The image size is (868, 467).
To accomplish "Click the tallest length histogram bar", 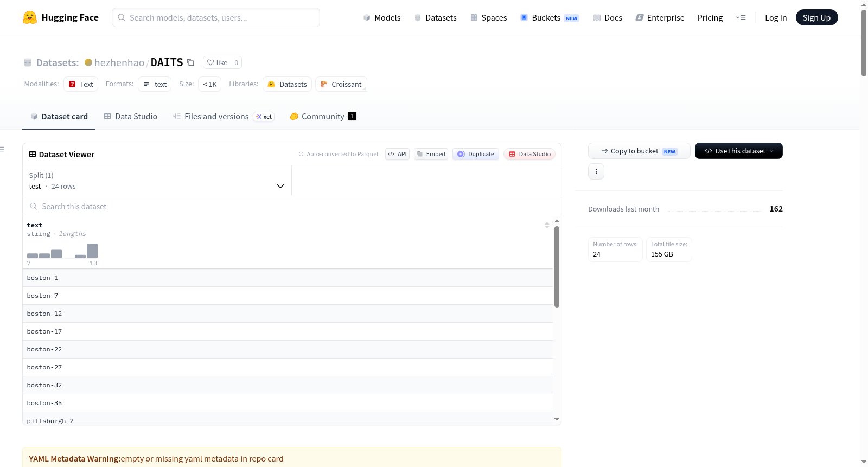I will [92, 251].
